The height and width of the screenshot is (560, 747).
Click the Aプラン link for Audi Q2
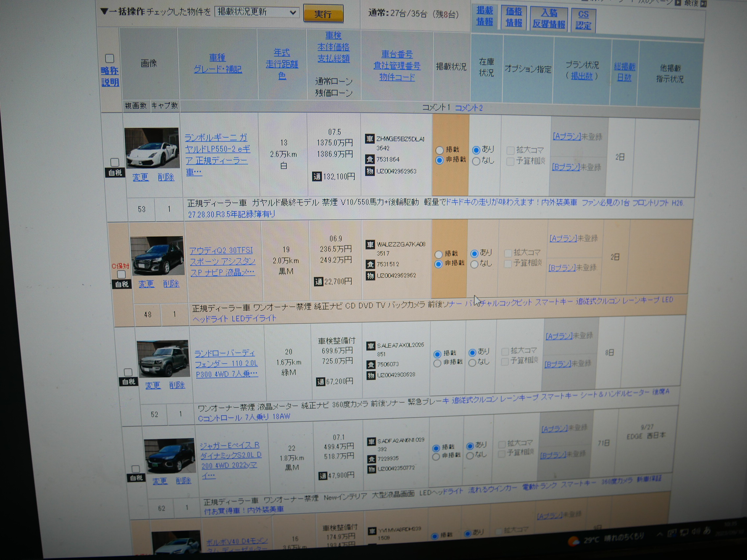point(562,239)
